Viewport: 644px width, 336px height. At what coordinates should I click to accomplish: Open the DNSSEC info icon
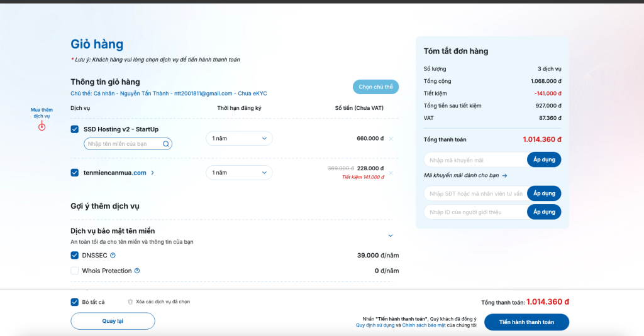113,256
